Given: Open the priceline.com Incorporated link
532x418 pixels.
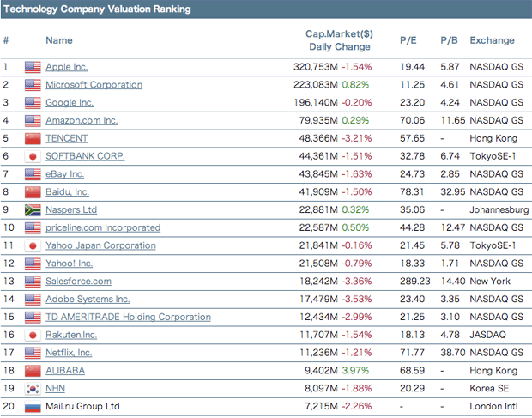Looking at the screenshot, I should pos(103,227).
